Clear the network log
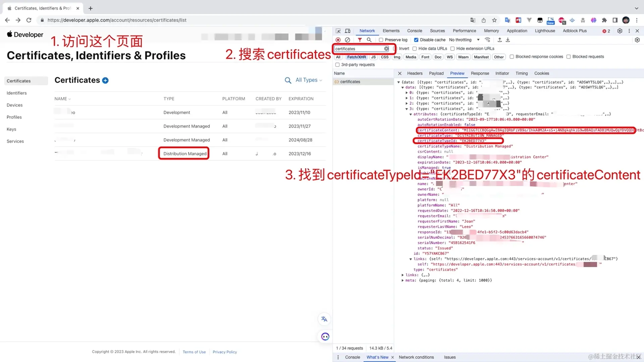Screen dimensions: 644x362 (347, 40)
